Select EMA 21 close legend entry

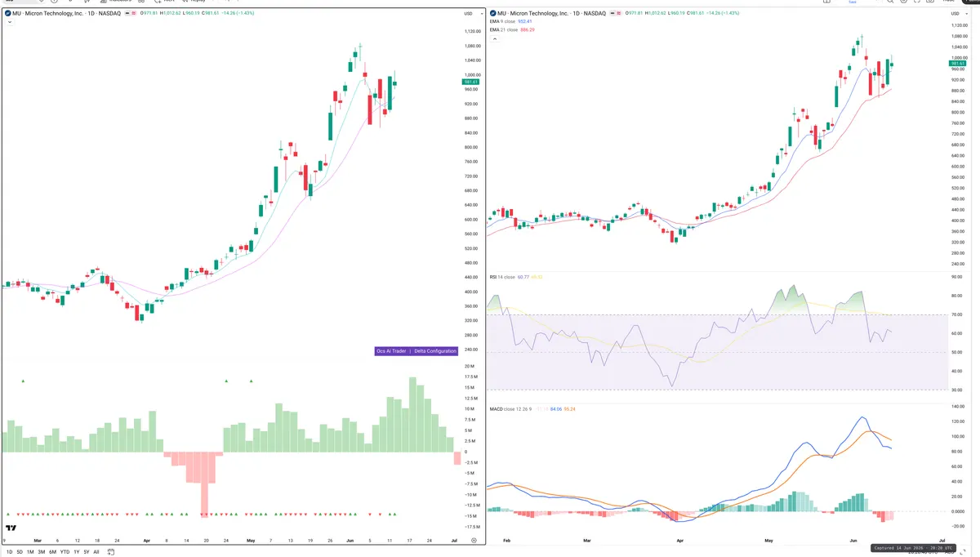point(512,29)
